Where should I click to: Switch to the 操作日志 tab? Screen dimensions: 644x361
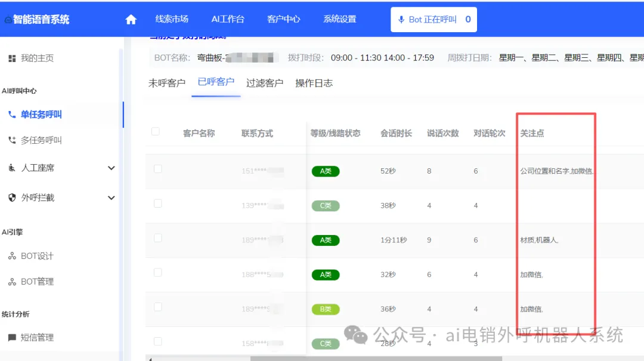click(x=314, y=83)
